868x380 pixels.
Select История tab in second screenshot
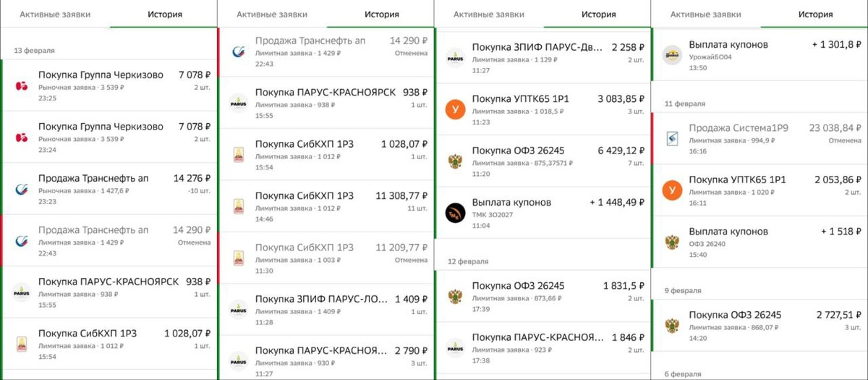(x=382, y=14)
